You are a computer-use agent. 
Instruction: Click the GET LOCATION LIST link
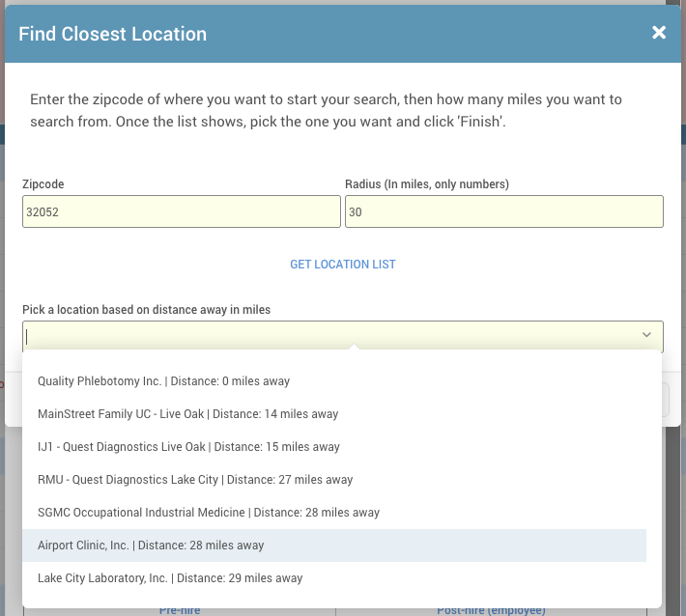[343, 264]
